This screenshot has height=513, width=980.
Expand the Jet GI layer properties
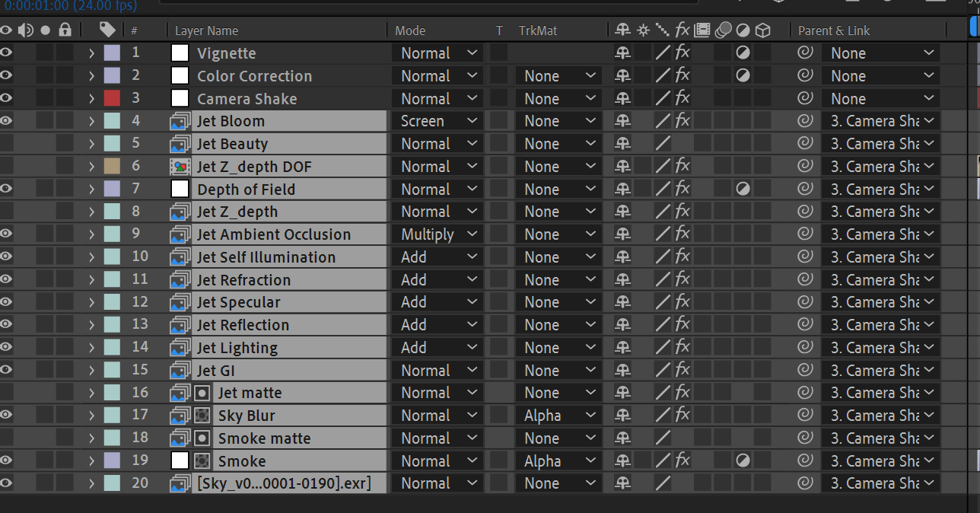pyautogui.click(x=91, y=371)
